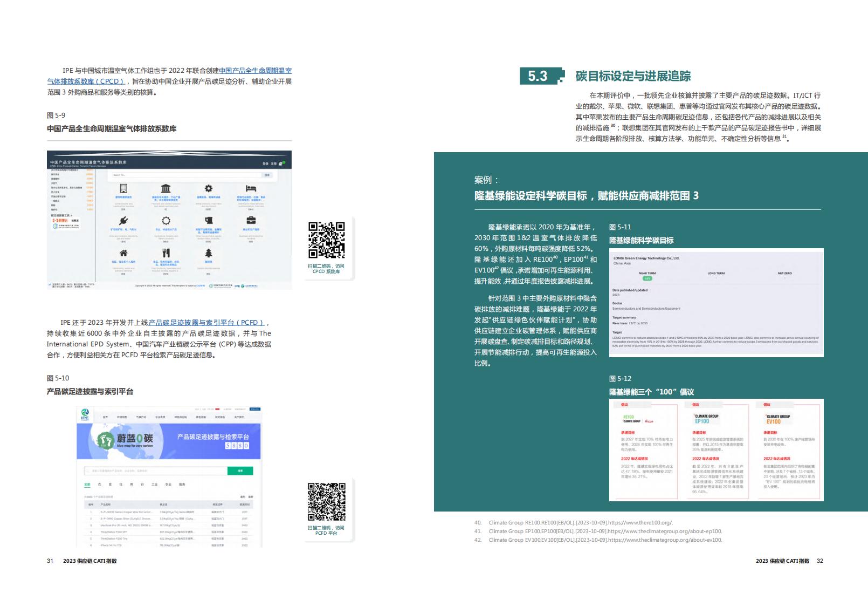Click the bank columns icon in CPCD screenshot

(166, 188)
